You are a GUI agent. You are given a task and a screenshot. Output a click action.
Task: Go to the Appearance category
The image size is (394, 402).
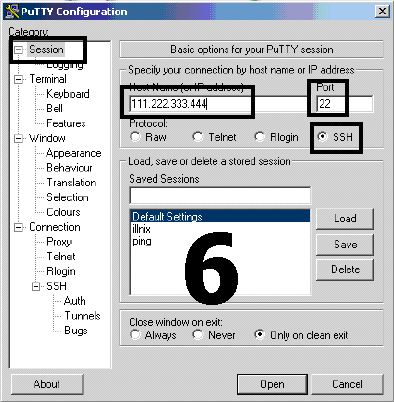74,153
